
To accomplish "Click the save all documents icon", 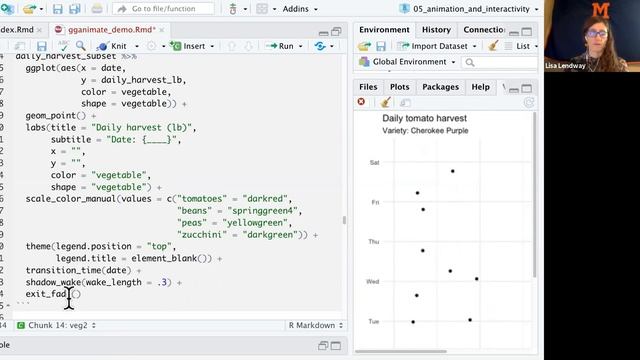I will pos(75,9).
